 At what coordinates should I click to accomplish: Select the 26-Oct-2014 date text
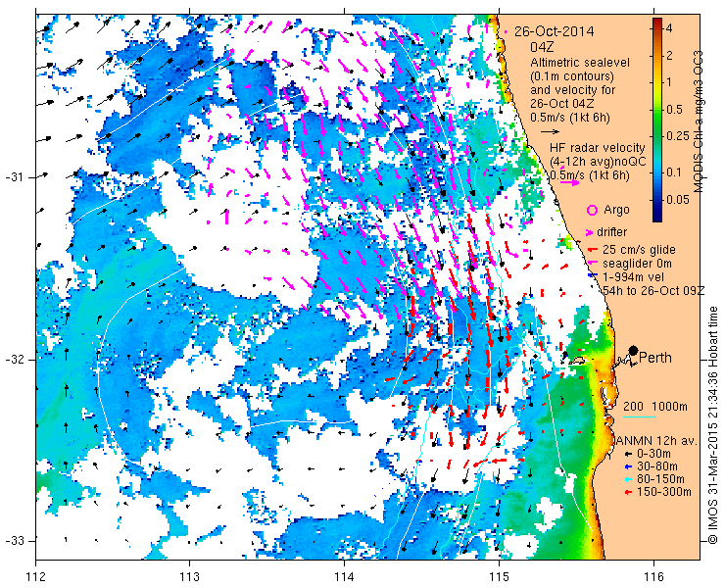555,31
